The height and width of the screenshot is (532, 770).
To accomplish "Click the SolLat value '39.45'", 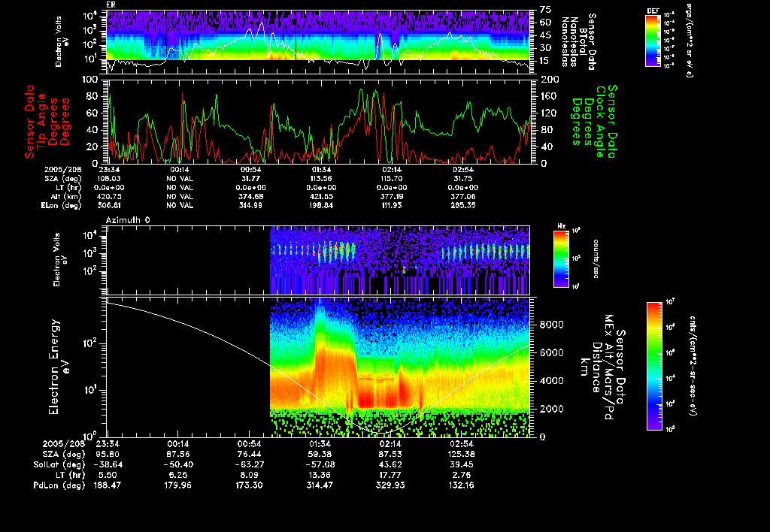I will (x=461, y=465).
